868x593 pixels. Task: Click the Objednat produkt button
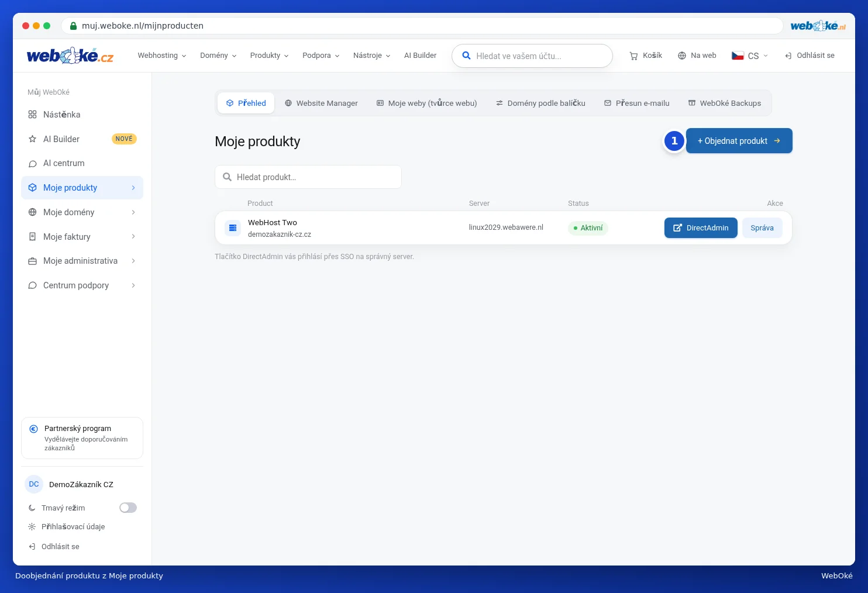pos(739,141)
